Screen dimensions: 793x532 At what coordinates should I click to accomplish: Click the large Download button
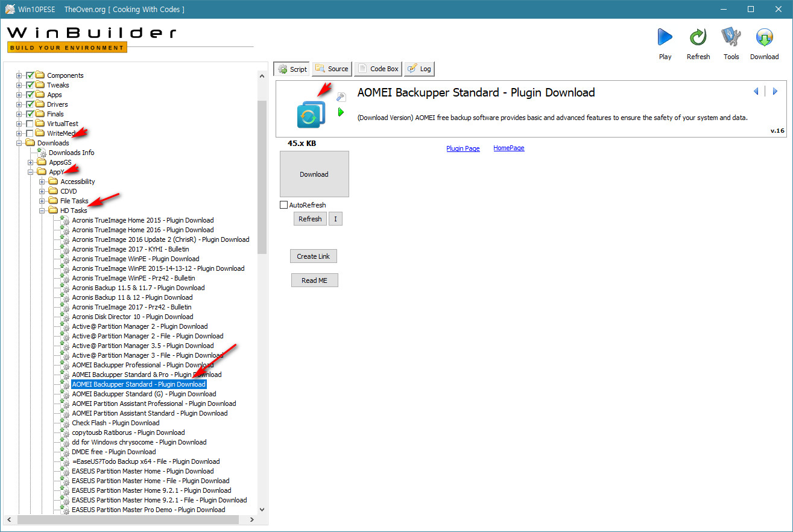tap(314, 174)
